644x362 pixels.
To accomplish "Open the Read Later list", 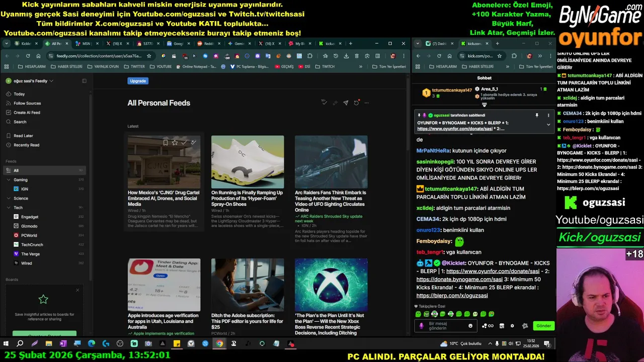I will [23, 136].
